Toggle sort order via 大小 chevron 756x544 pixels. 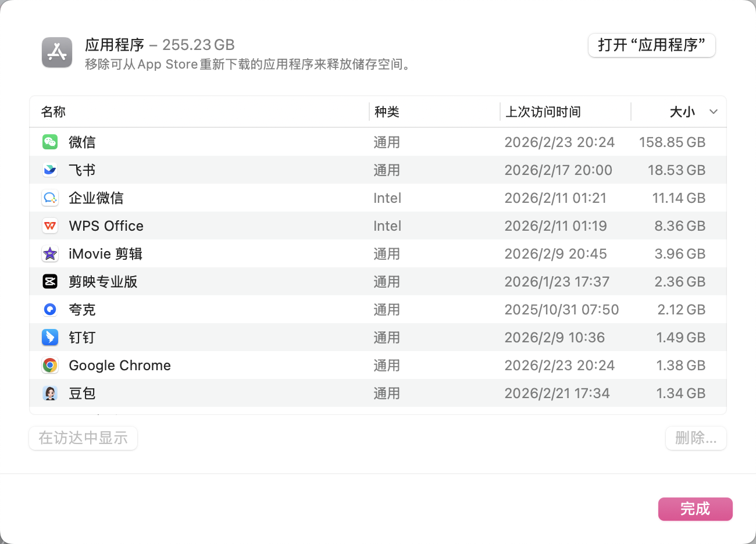pyautogui.click(x=714, y=112)
